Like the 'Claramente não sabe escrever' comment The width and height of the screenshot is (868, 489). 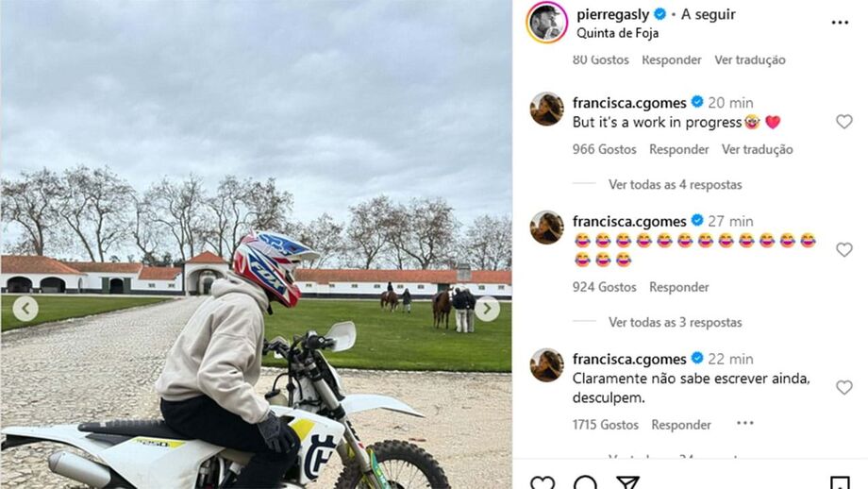[843, 387]
